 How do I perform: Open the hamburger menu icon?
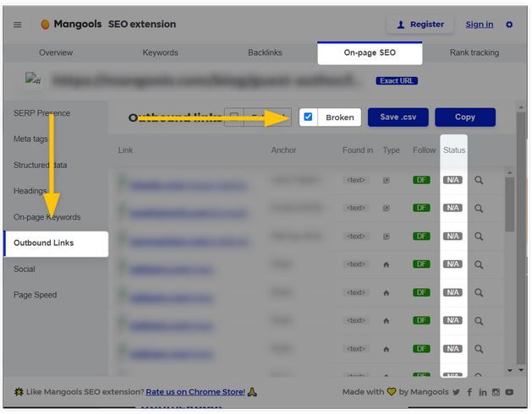(x=17, y=25)
